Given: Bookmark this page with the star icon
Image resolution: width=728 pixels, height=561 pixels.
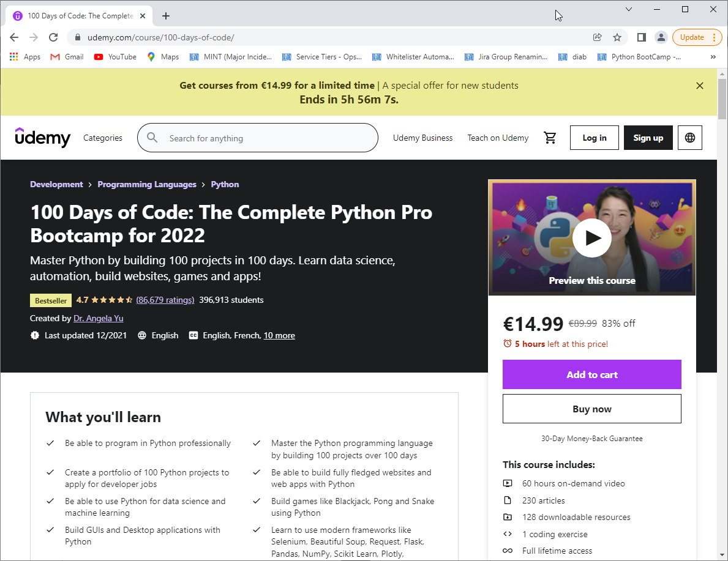Looking at the screenshot, I should click(x=617, y=37).
